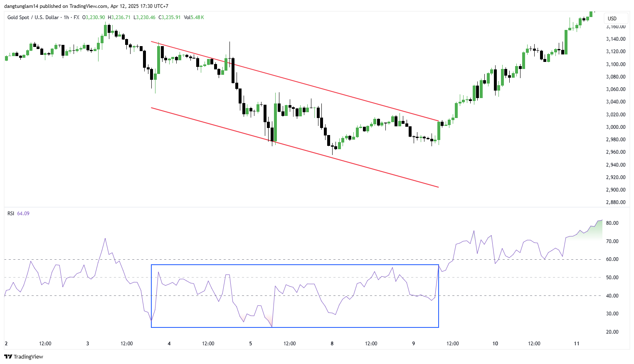This screenshot has width=634, height=364.
Task: Click the RSI value 64.09
Action: [23, 214]
